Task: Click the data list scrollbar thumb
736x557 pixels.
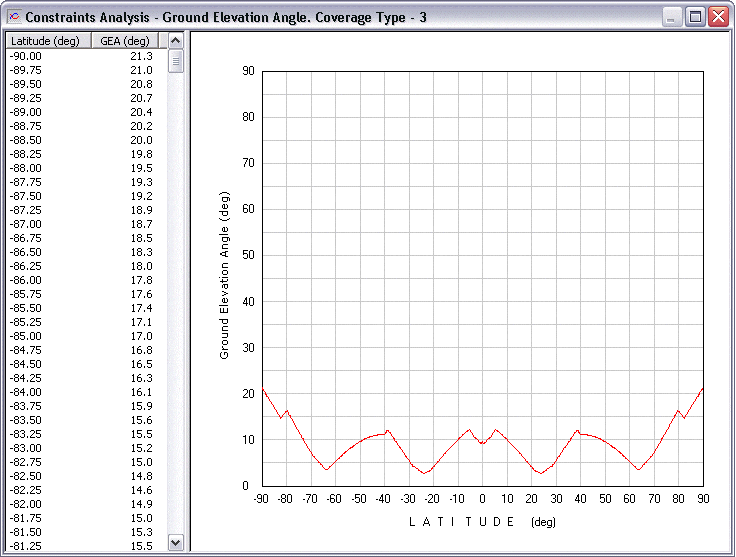Action: pos(176,61)
